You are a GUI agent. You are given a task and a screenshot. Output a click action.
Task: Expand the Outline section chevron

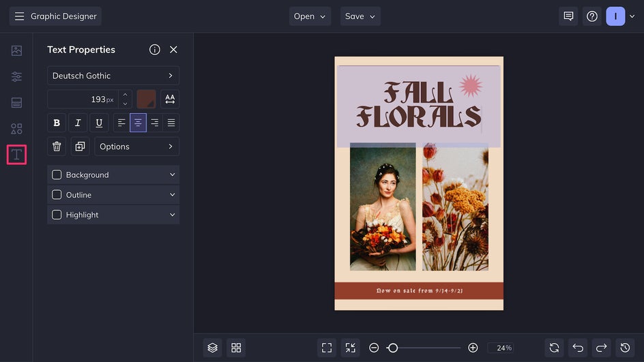coord(172,194)
